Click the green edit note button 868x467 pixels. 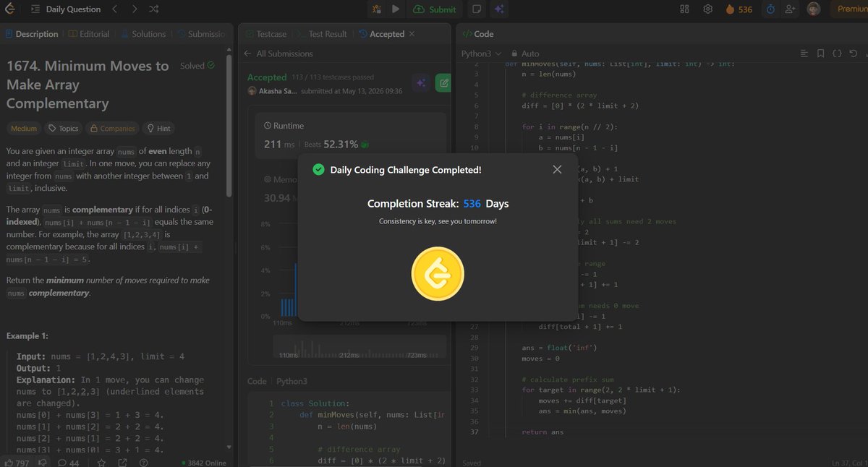click(443, 82)
